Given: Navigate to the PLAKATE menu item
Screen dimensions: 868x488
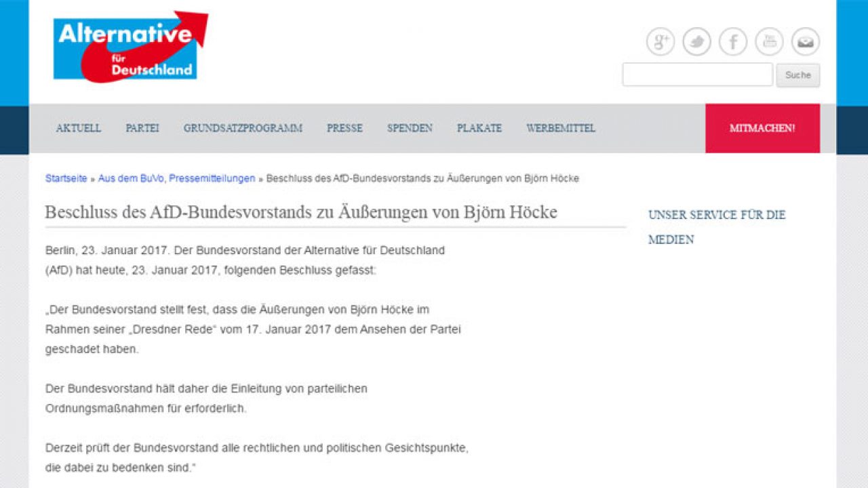Looking at the screenshot, I should (479, 128).
